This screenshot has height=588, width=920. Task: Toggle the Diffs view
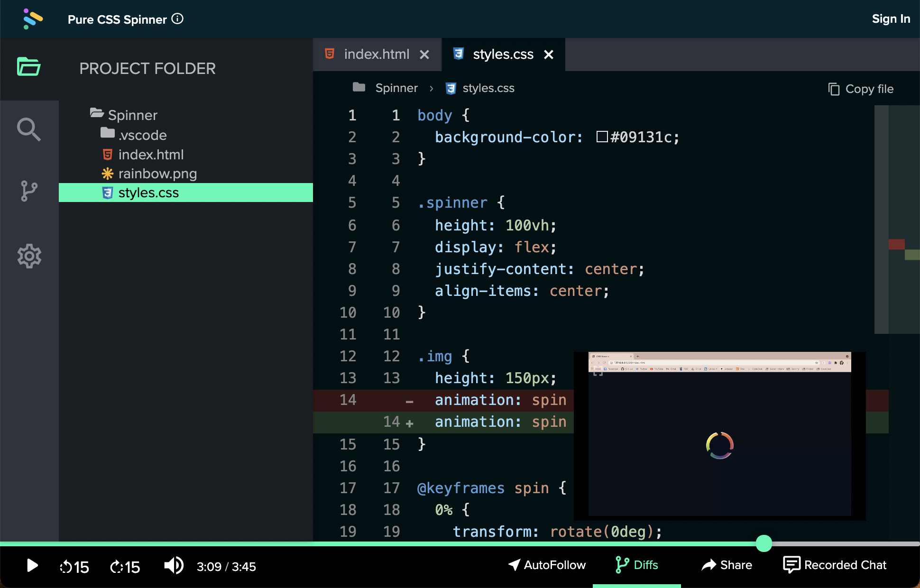(x=637, y=565)
